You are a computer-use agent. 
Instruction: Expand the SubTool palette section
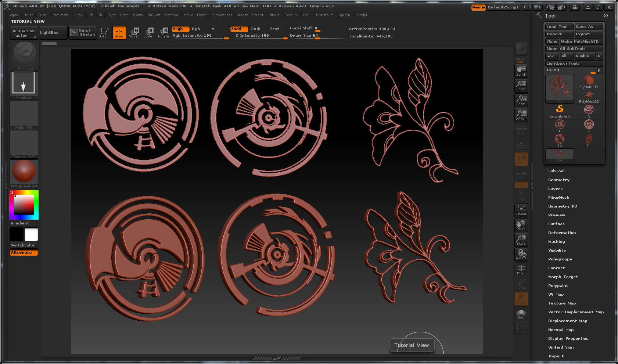coord(556,171)
